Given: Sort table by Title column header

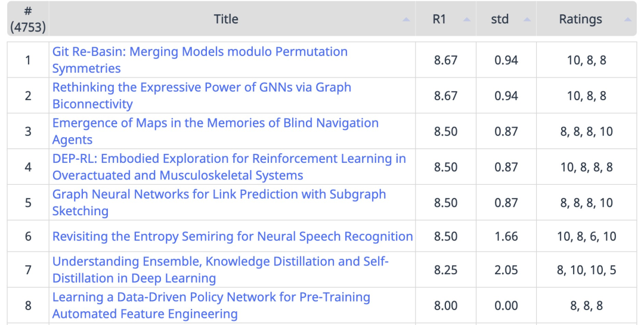Looking at the screenshot, I should (x=226, y=19).
